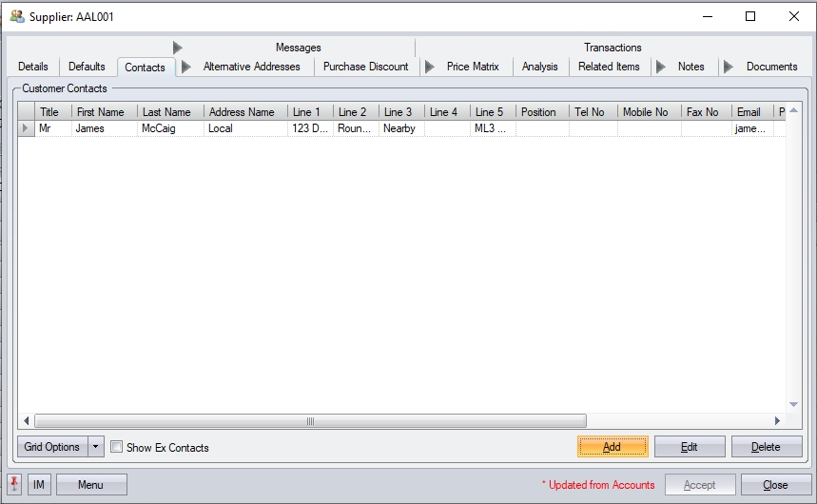Click the arrow icon before Documents tab
Viewport: 817px width, 504px height.
pos(729,67)
